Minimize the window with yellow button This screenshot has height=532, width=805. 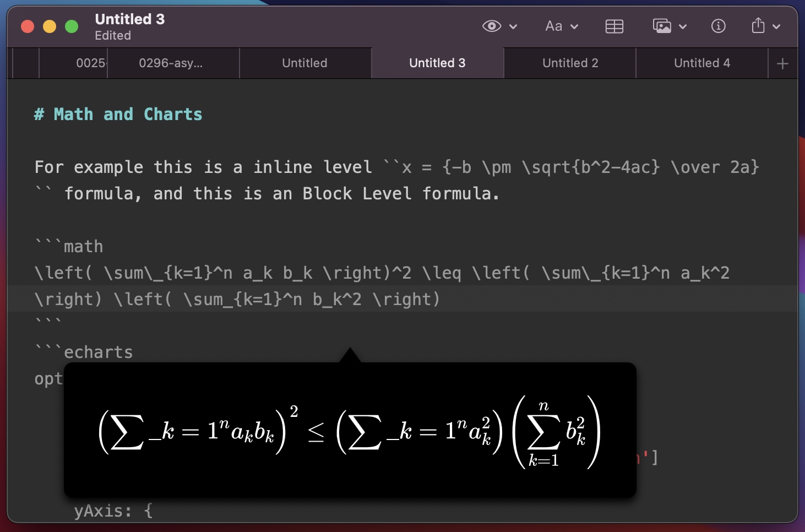pyautogui.click(x=50, y=26)
